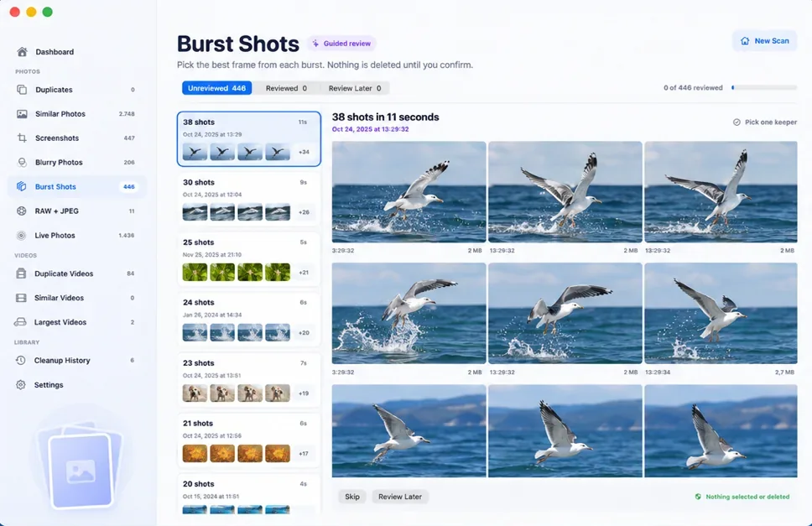Image resolution: width=812 pixels, height=526 pixels.
Task: Select the 2,7 MB photo thumbnail
Action: [721, 313]
